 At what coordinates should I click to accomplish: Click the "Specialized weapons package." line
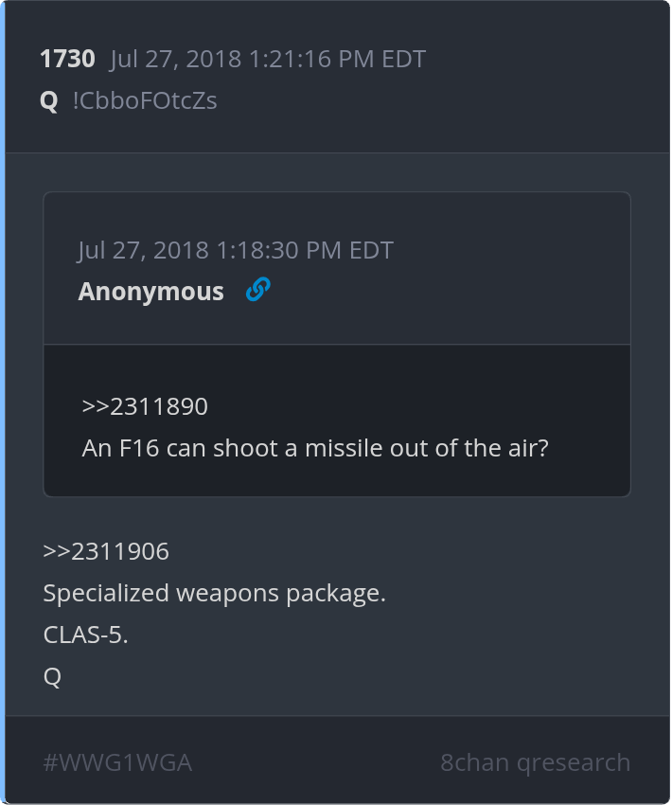(215, 594)
